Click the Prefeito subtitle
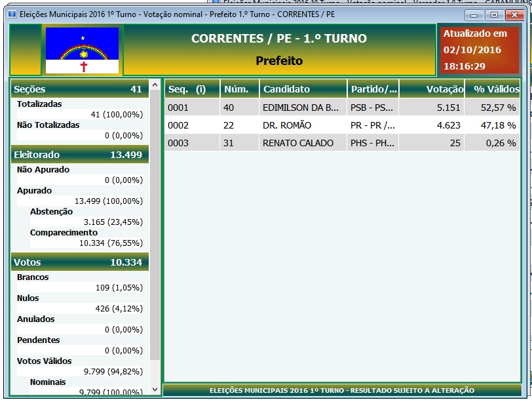This screenshot has height=402, width=532. point(279,61)
